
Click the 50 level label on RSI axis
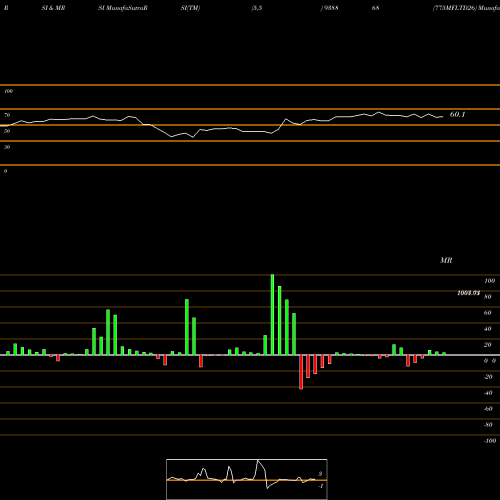7,131
